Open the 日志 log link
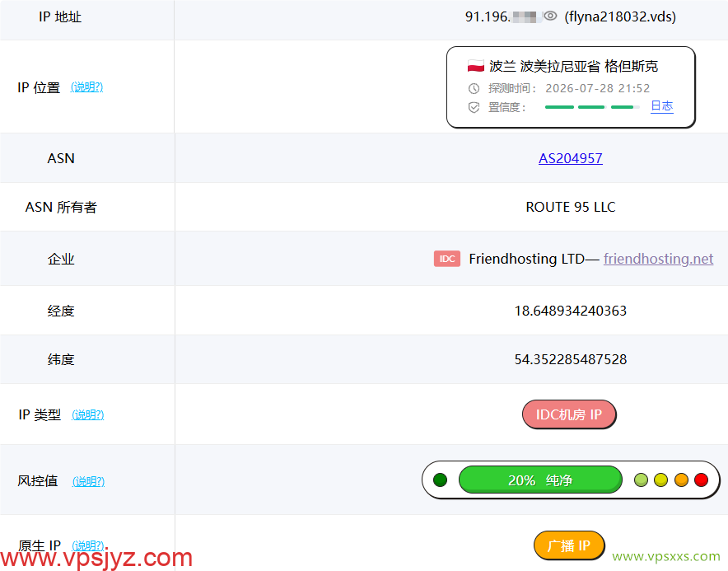The image size is (728, 571). coord(661,106)
